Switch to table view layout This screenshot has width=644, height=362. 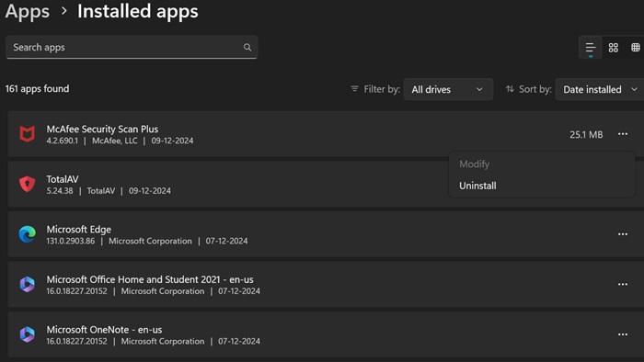pos(636,48)
